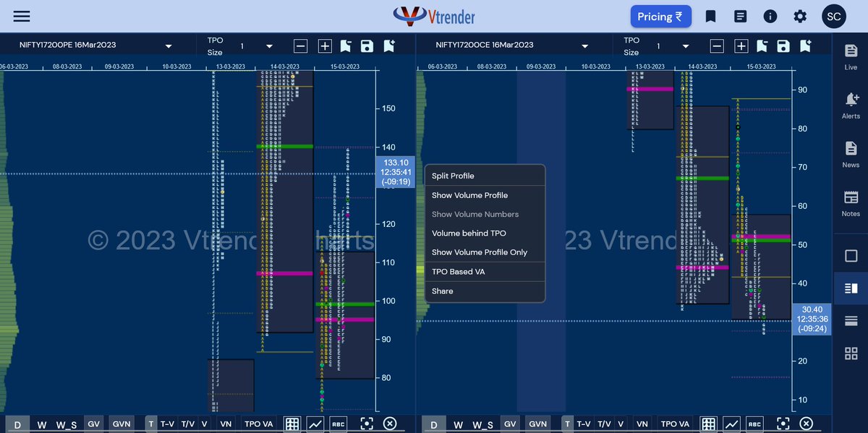The image size is (868, 433).
Task: Open the document list icon in header
Action: 740,16
